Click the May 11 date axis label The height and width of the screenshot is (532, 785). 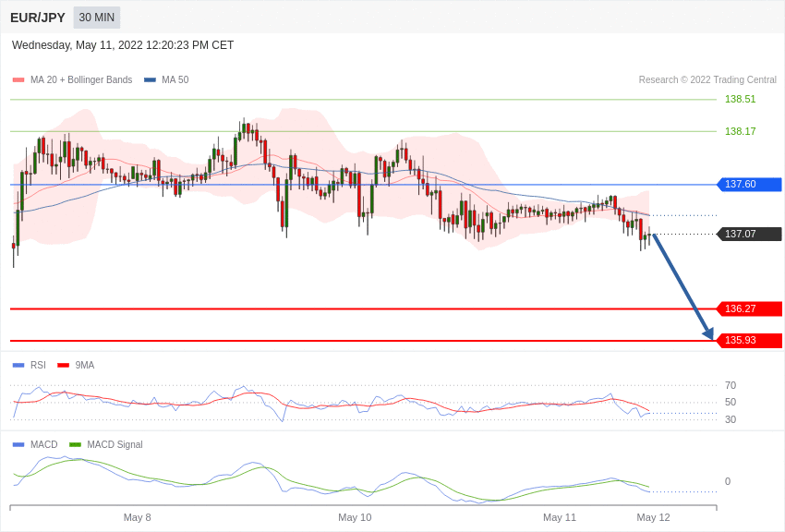[x=560, y=517]
